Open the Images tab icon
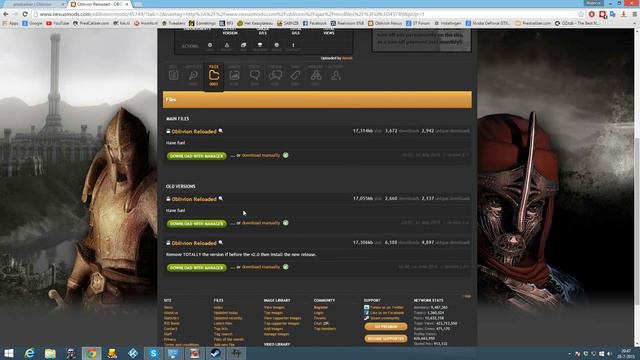The height and width of the screenshot is (360, 640). tap(234, 75)
